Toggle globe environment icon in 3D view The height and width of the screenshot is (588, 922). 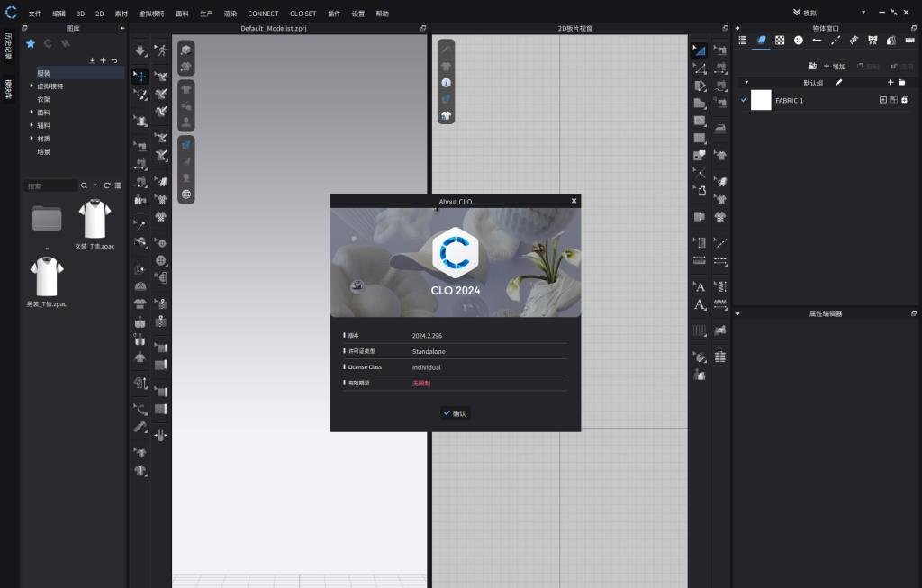click(x=186, y=194)
